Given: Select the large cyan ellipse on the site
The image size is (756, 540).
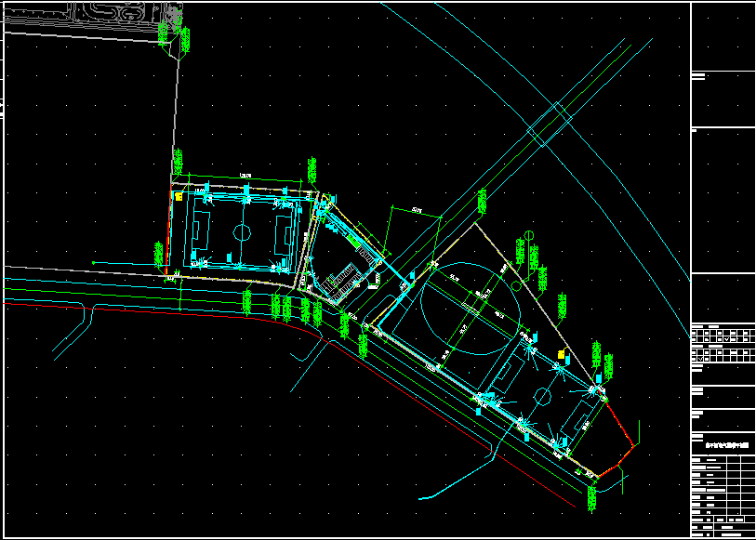Looking at the screenshot, I should point(471,309).
